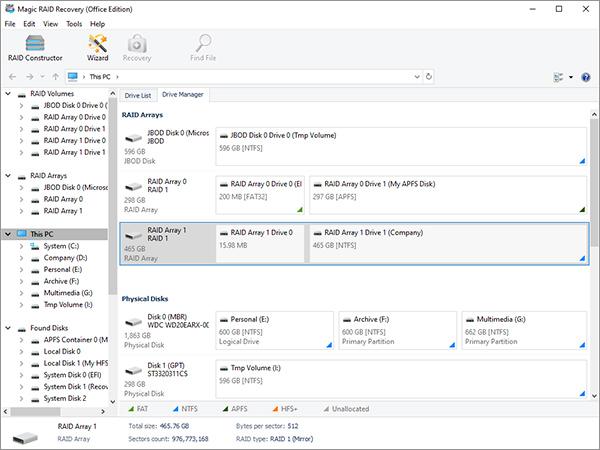Viewport: 600px width, 450px height.
Task: Switch to the Drive List tab
Action: click(x=138, y=95)
